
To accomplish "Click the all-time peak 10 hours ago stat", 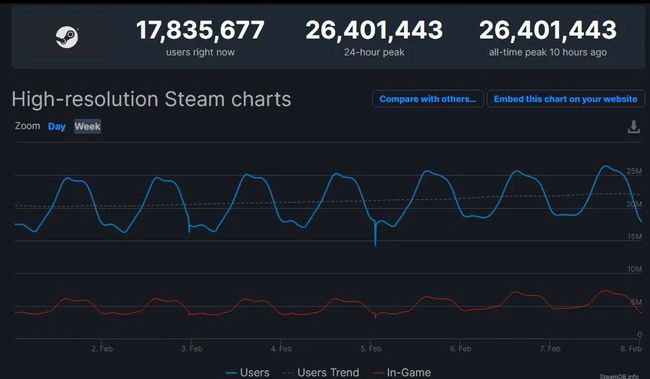I will 548,52.
